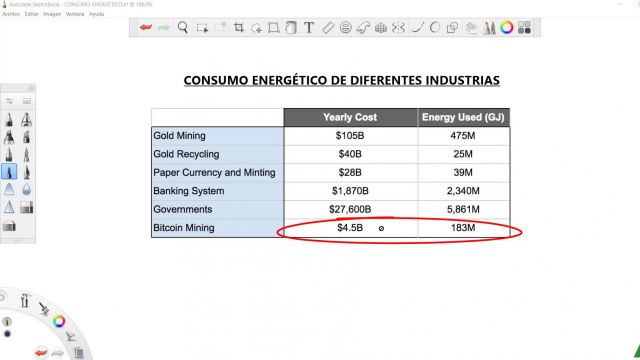Click the red Undo arrow in top toolbar
The height and width of the screenshot is (360, 640).
tap(145, 27)
